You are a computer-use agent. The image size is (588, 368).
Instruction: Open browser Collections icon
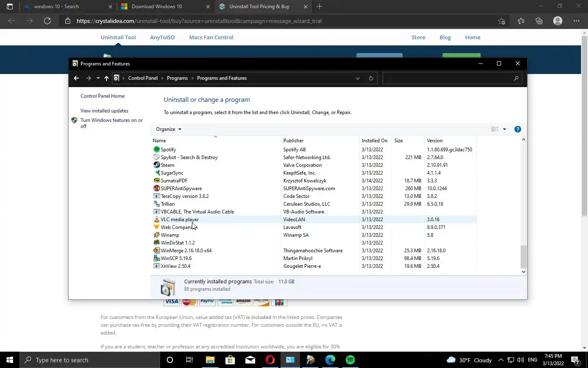click(x=539, y=21)
